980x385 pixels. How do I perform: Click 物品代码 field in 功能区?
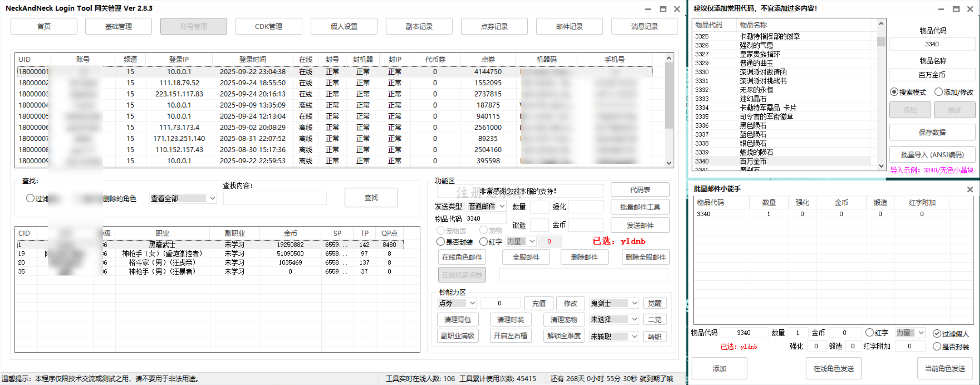tap(486, 219)
